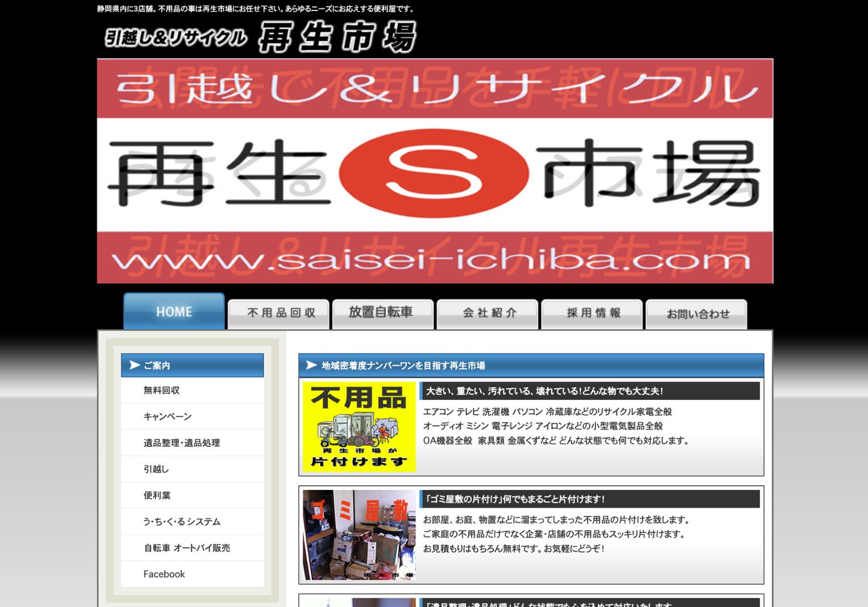Click the arrow icon beside 地域密着度ナンバーワン heading

(311, 365)
